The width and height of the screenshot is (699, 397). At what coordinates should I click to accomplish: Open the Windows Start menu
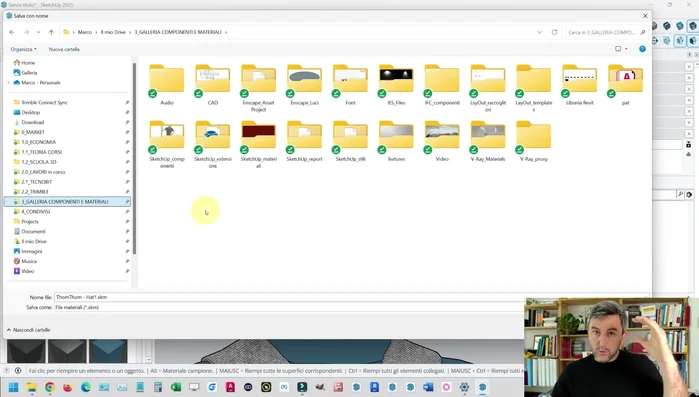coord(13,387)
